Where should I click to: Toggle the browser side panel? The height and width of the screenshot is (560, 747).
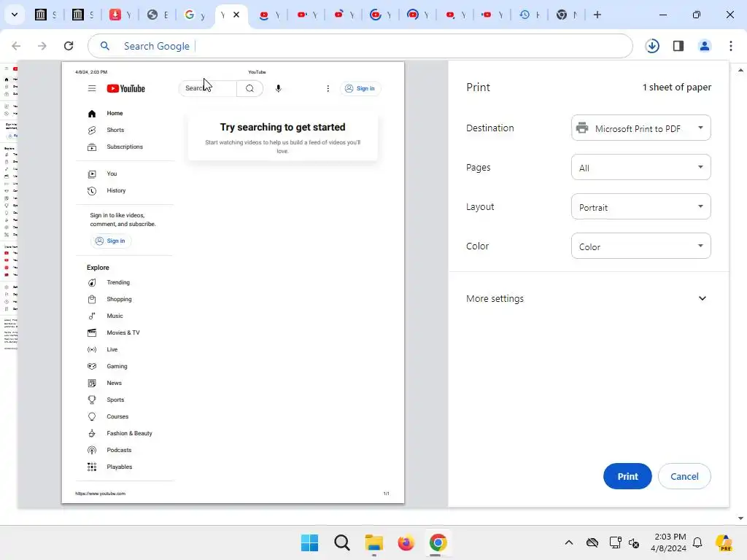click(678, 46)
